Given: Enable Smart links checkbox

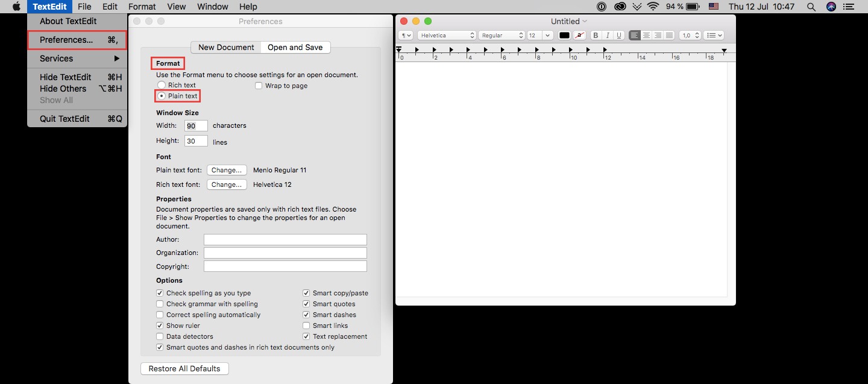Looking at the screenshot, I should click(x=306, y=326).
